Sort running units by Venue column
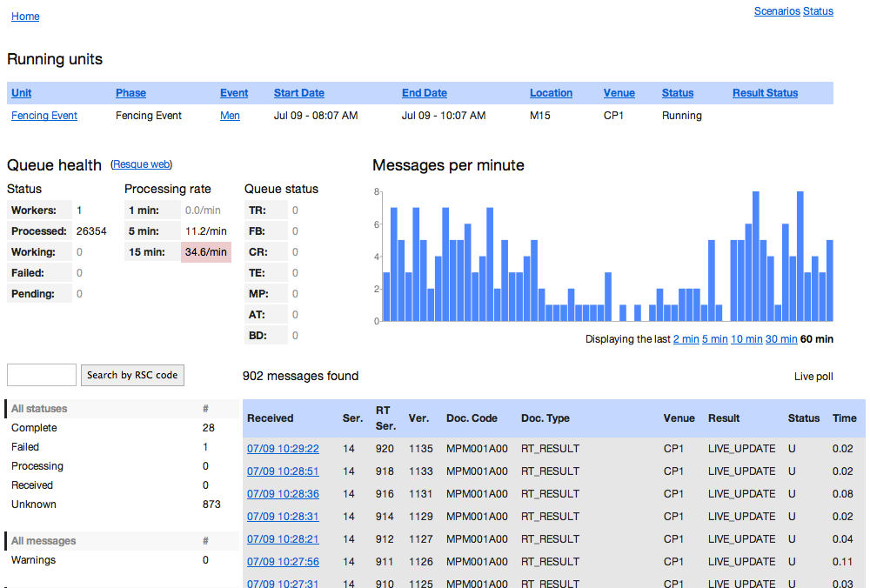 point(619,93)
